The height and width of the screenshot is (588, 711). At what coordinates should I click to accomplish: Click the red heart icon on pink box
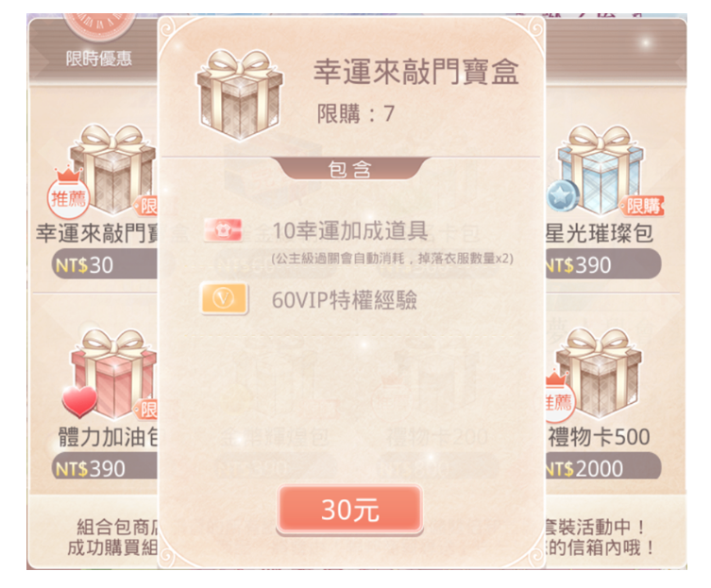pos(79,401)
